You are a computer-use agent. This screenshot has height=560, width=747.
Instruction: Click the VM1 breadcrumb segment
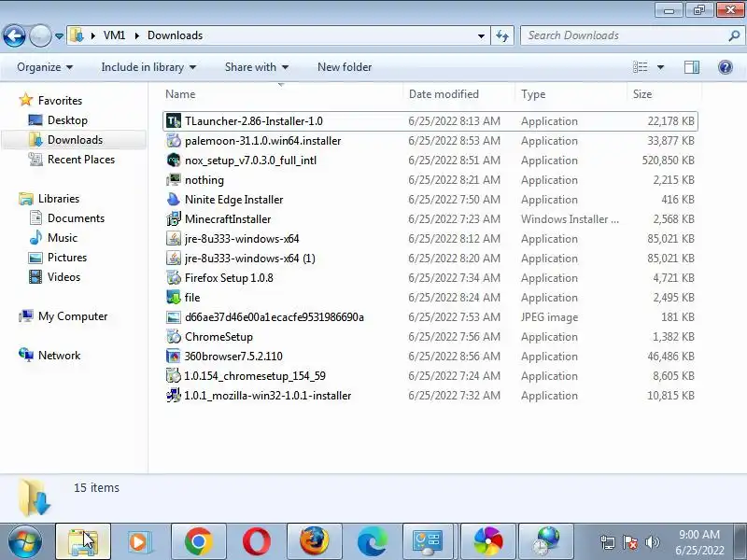[x=114, y=35]
